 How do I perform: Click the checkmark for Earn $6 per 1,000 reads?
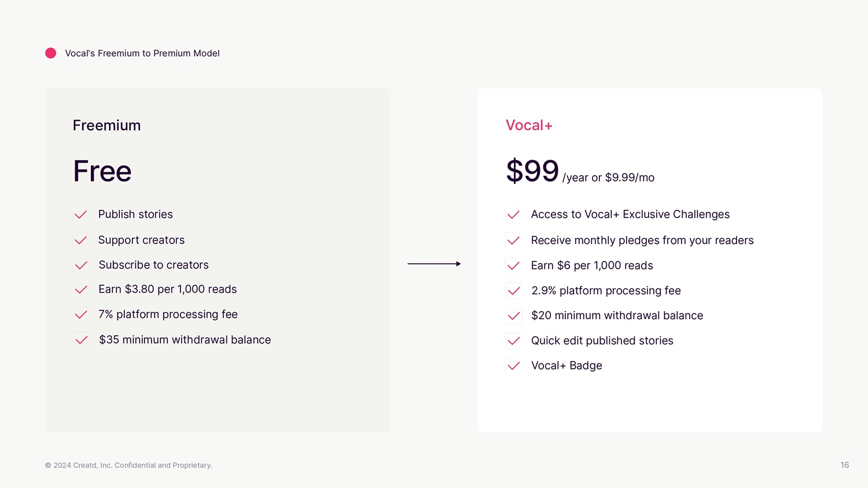click(x=513, y=266)
